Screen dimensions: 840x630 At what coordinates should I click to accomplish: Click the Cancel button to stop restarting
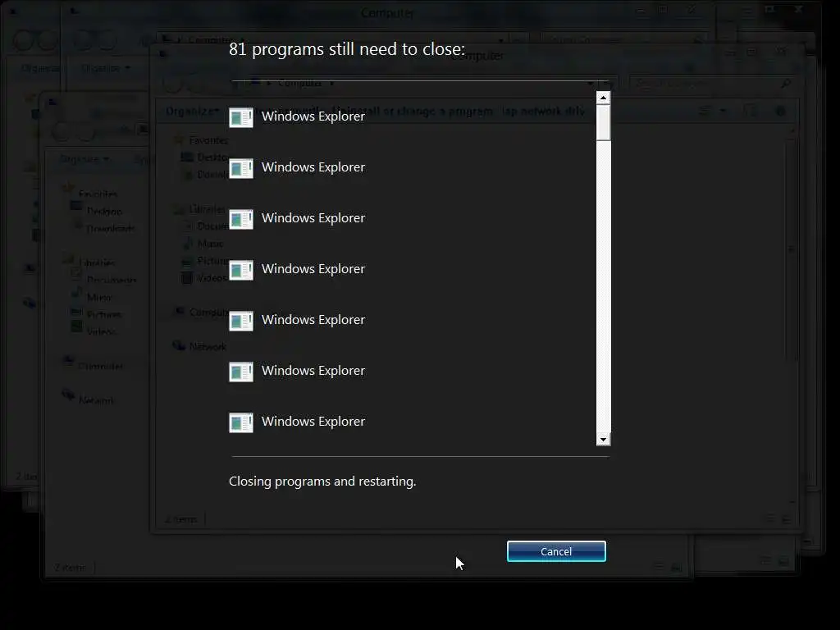(556, 551)
